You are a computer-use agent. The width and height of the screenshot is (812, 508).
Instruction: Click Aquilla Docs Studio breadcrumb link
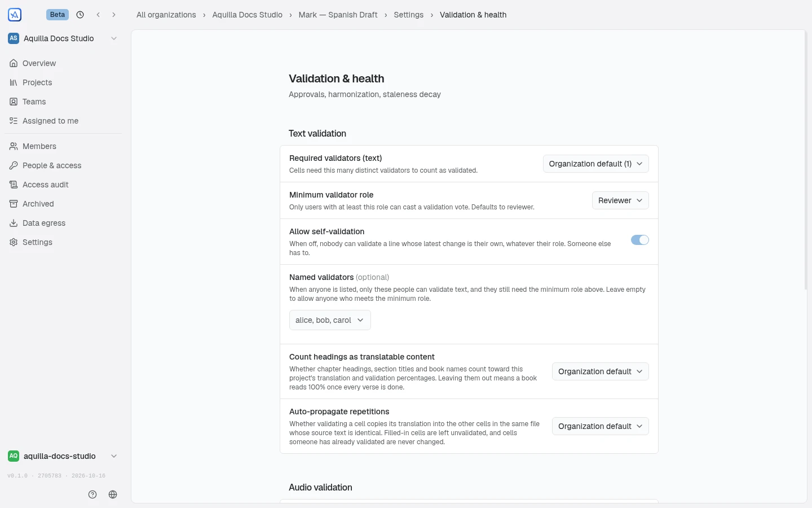pos(248,15)
